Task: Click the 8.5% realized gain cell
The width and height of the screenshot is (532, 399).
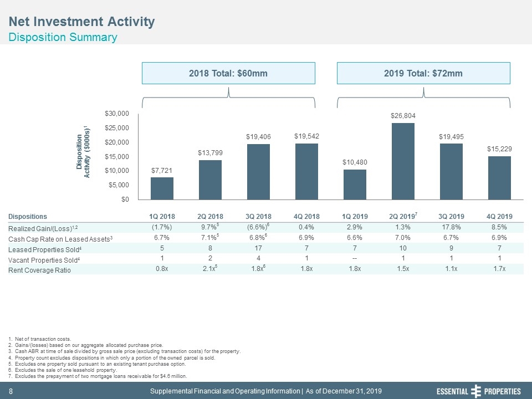Action: tap(499, 227)
